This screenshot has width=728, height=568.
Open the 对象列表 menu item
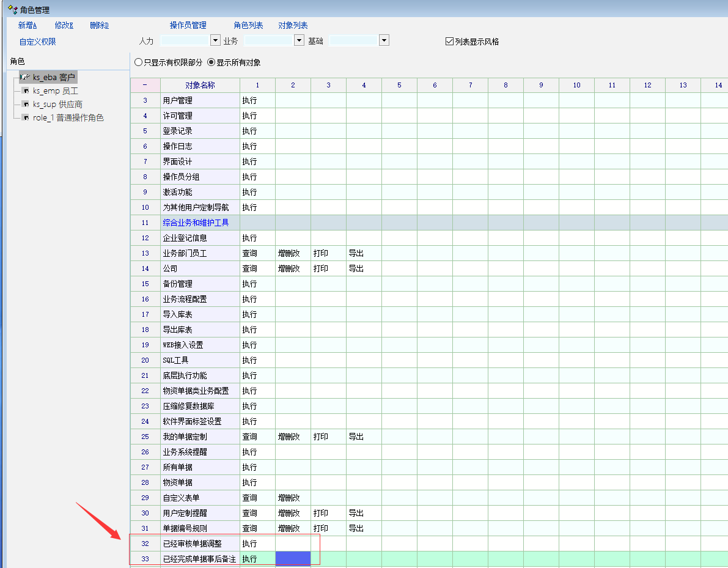[293, 26]
